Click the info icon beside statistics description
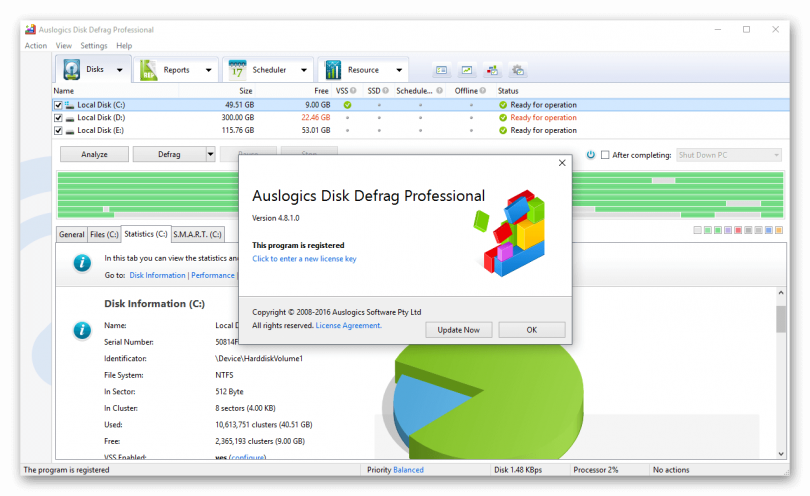Image resolution: width=810 pixels, height=496 pixels. [82, 263]
